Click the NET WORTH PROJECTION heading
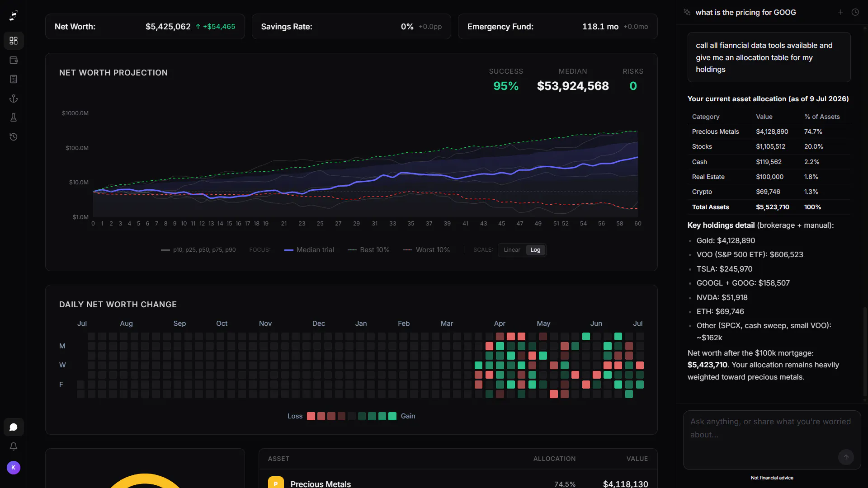 tap(113, 73)
